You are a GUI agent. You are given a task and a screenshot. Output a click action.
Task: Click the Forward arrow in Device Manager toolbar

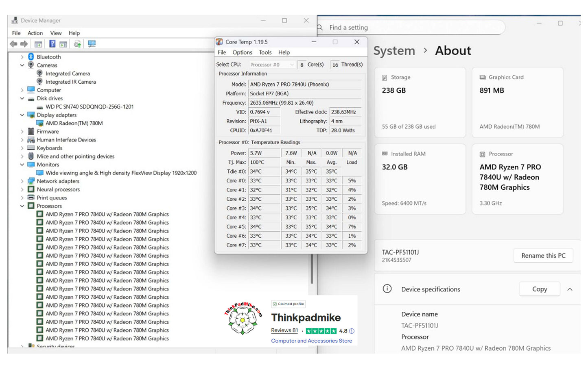tap(24, 44)
